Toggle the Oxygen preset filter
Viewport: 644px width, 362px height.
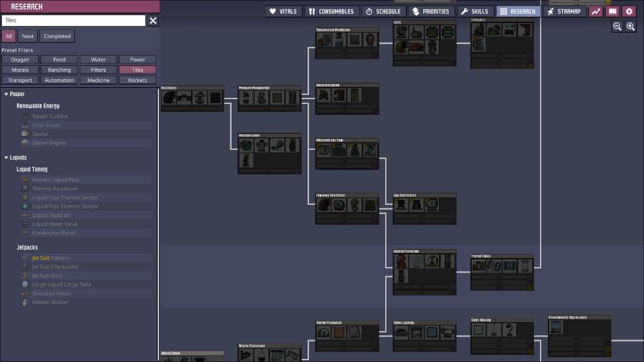20,59
